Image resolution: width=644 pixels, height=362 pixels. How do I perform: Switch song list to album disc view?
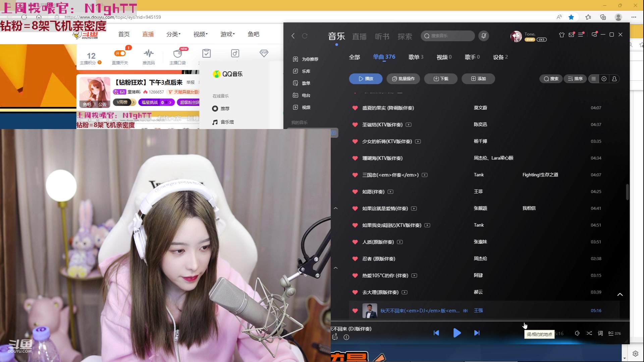pos(604,79)
